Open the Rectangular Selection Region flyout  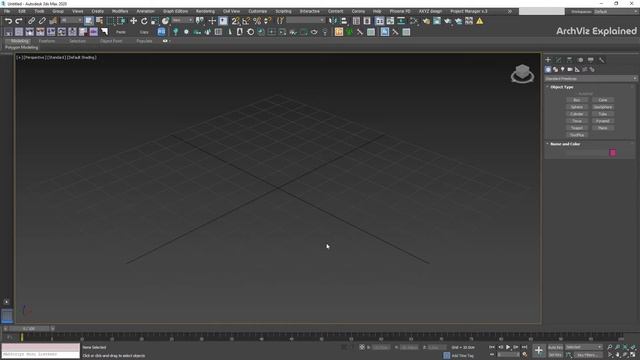(111, 21)
